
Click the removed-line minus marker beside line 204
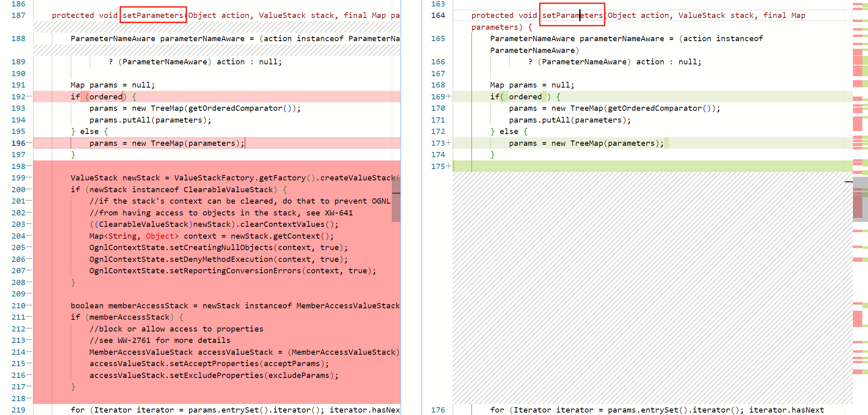pos(29,236)
